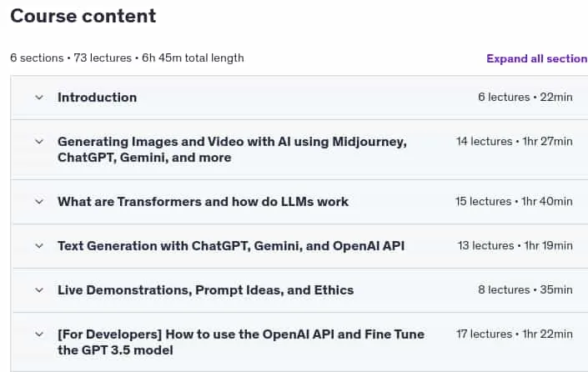Image resolution: width=588 pixels, height=372 pixels.
Task: Expand chevron beside Generating Images and Video section
Action: [x=39, y=142]
